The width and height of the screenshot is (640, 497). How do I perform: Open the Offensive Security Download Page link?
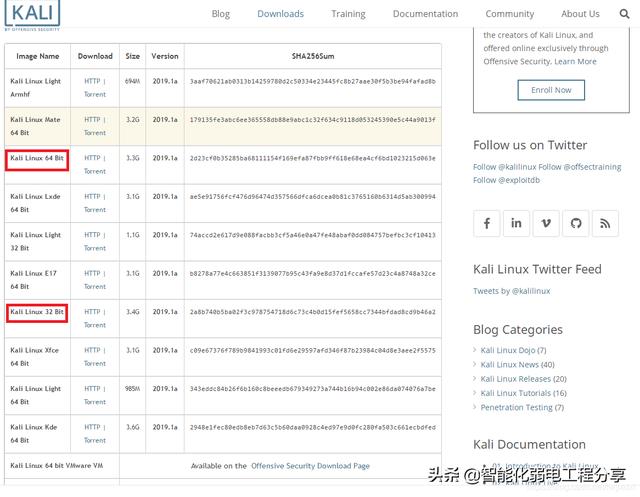[310, 466]
